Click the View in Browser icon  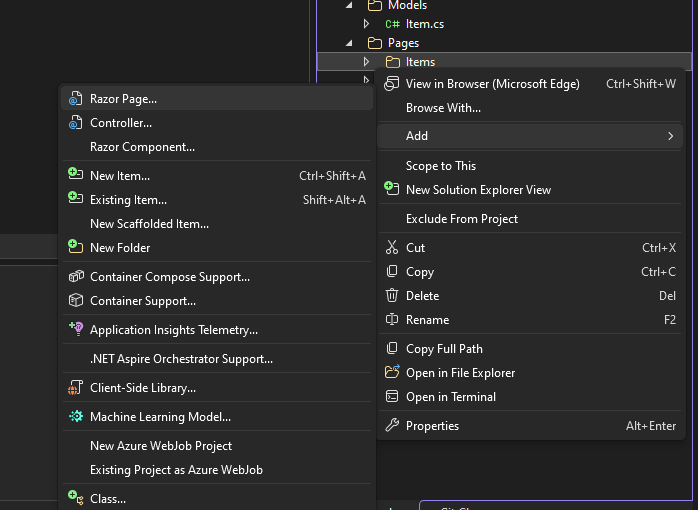[x=392, y=84]
